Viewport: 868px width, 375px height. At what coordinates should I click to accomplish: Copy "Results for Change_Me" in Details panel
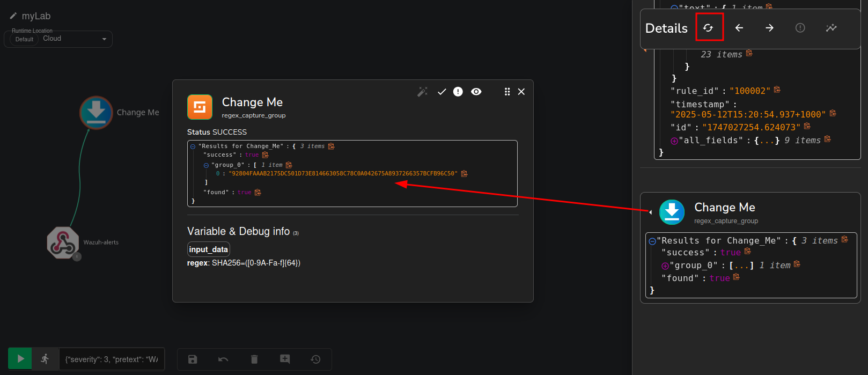[844, 239]
